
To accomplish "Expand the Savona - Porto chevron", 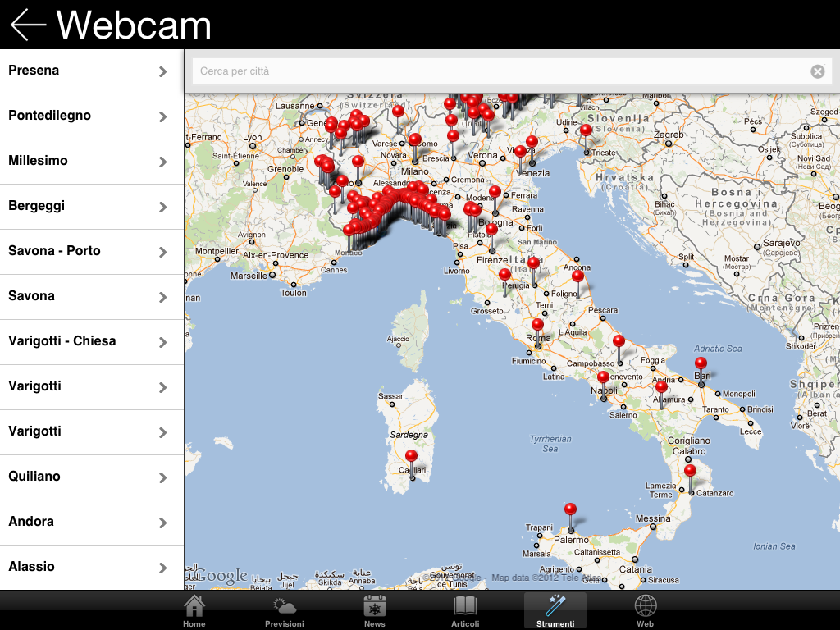I will pyautogui.click(x=163, y=253).
